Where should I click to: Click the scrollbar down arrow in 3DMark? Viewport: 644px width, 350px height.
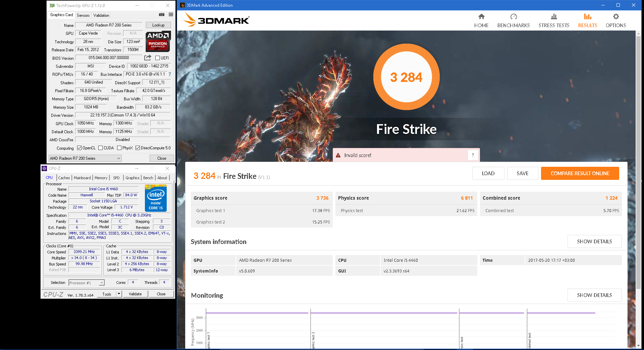tap(638, 346)
